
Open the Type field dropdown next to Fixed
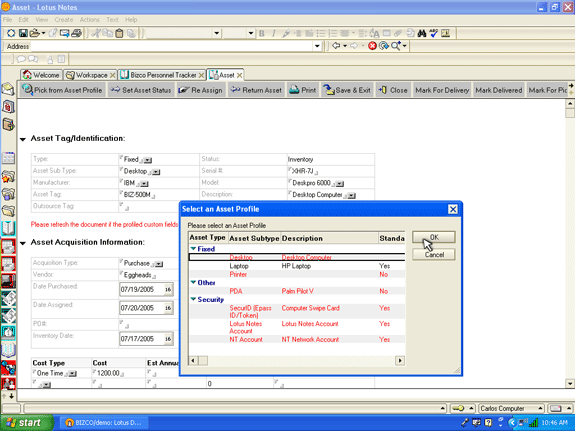click(x=147, y=160)
